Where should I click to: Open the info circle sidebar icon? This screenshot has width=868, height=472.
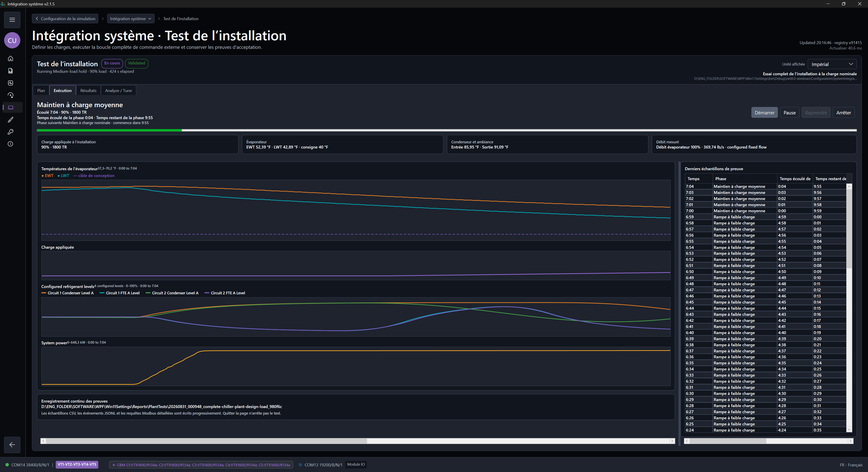(x=10, y=144)
